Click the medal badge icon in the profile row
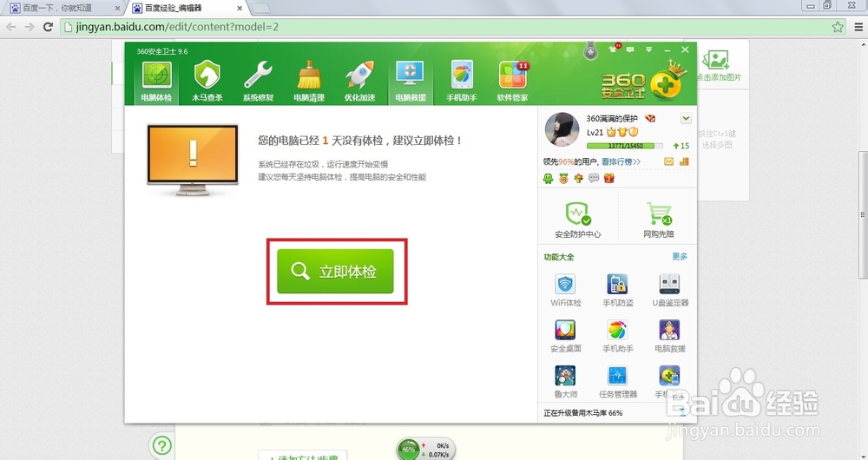868x460 pixels. pos(563,178)
